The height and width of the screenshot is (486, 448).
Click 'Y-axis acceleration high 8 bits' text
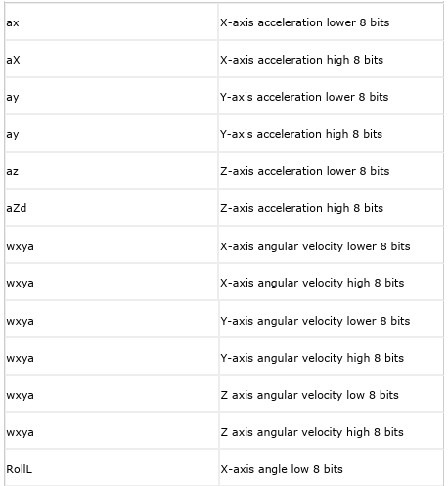(x=301, y=134)
